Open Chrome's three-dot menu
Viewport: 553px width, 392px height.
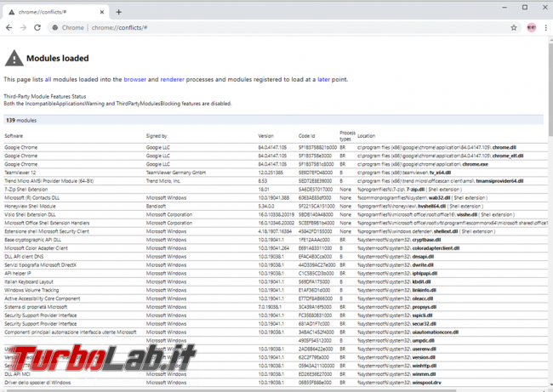click(545, 27)
